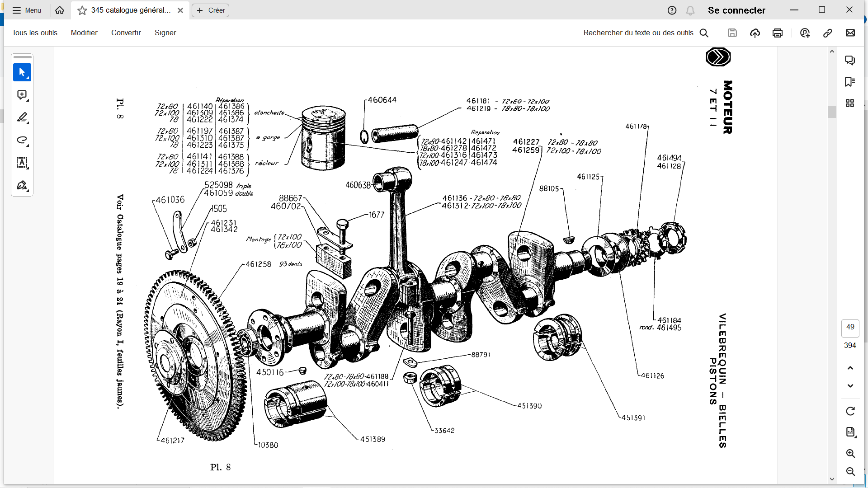Star the 345 catalogue général tab
868x488 pixels.
click(x=82, y=10)
